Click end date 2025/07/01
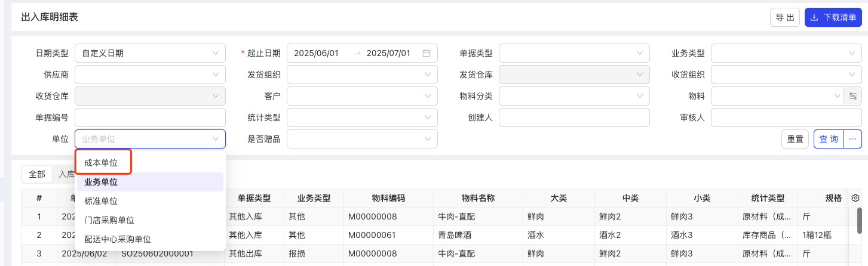Viewport: 868px width, 266px height. [x=388, y=53]
